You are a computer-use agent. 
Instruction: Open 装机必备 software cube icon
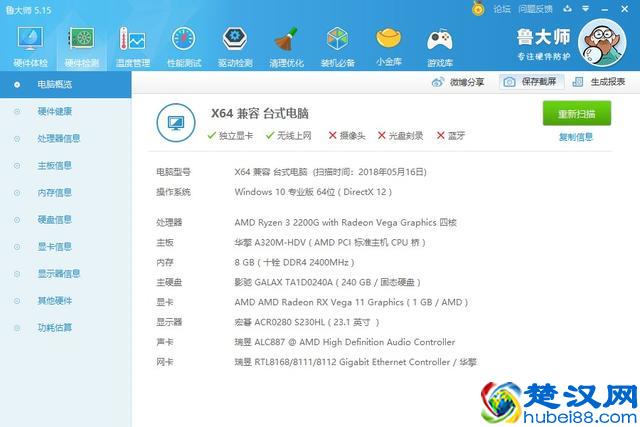coord(338,46)
